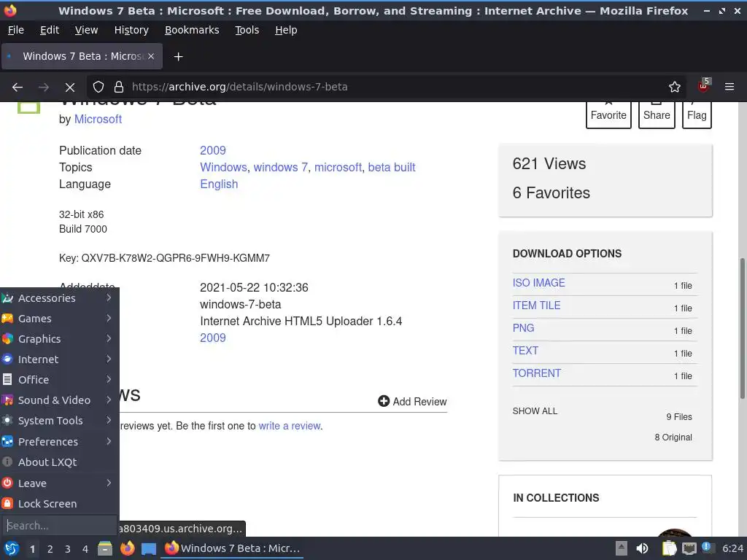The image size is (747, 560).
Task: Expand the Graphics submenu
Action: (60, 339)
